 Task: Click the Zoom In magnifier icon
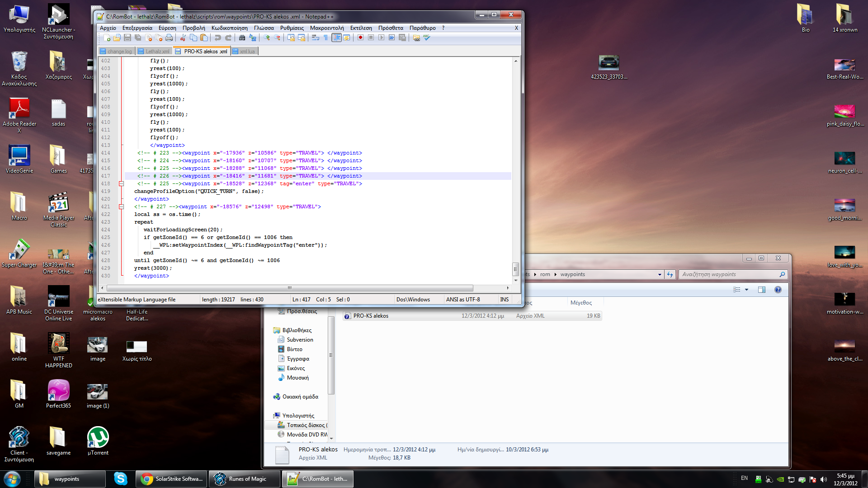(x=267, y=38)
